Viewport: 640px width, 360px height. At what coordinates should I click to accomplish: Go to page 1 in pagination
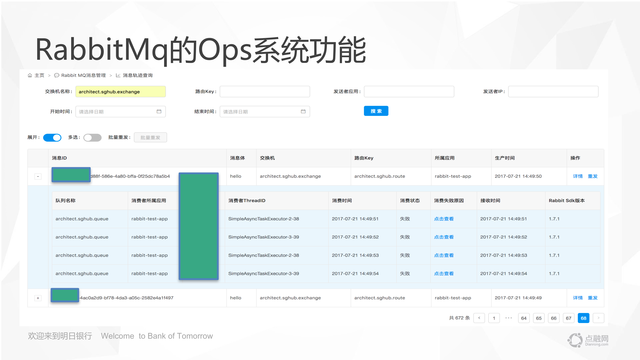point(494,318)
